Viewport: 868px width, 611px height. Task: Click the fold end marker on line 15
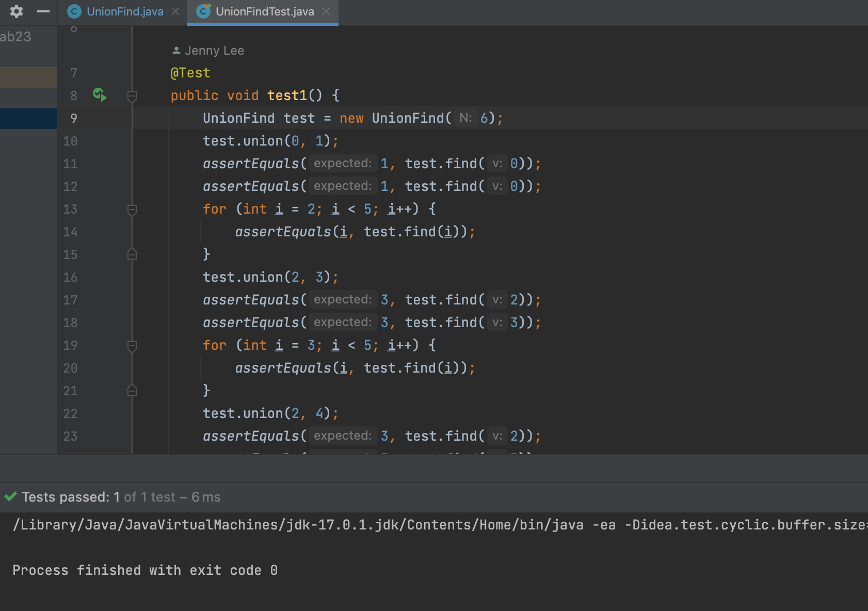(132, 254)
